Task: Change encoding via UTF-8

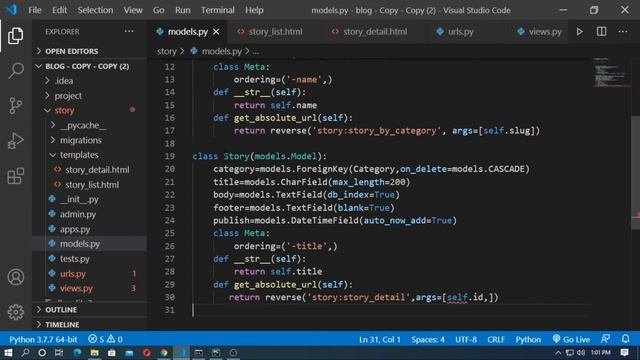Action: click(x=466, y=339)
